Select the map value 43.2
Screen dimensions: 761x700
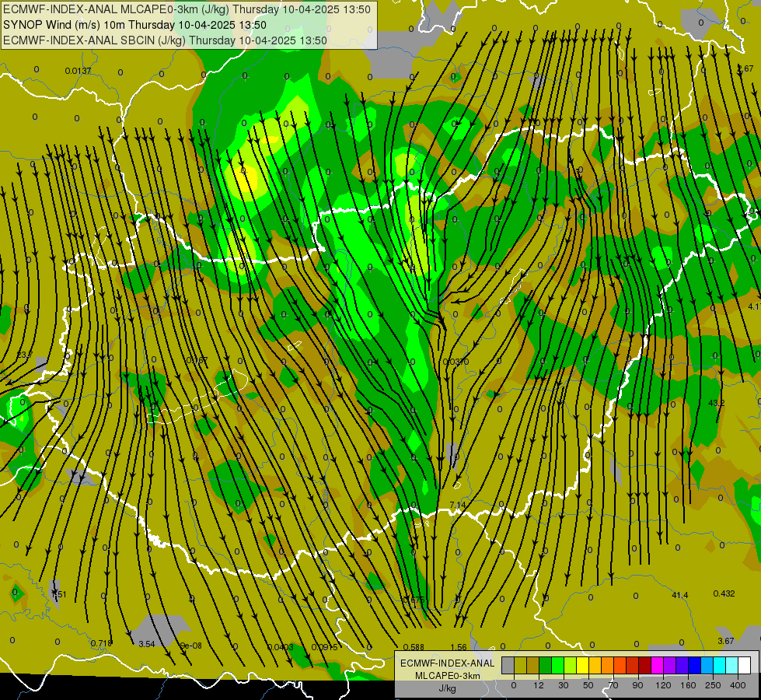point(717,403)
